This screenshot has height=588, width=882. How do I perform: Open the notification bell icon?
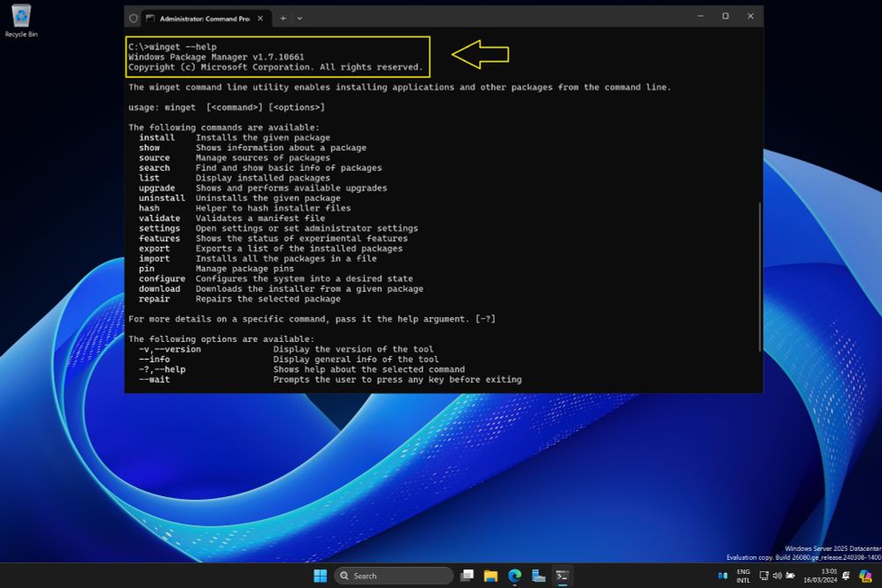point(846,576)
